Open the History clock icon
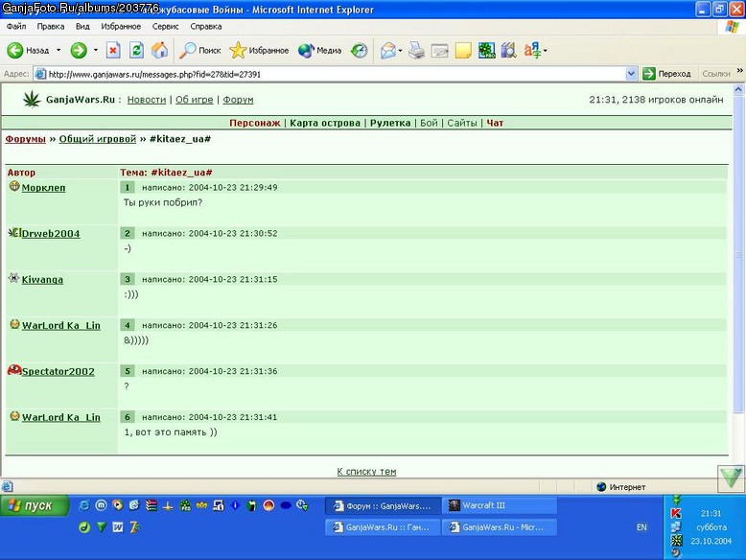Viewport: 746px width, 560px height. pos(360,51)
